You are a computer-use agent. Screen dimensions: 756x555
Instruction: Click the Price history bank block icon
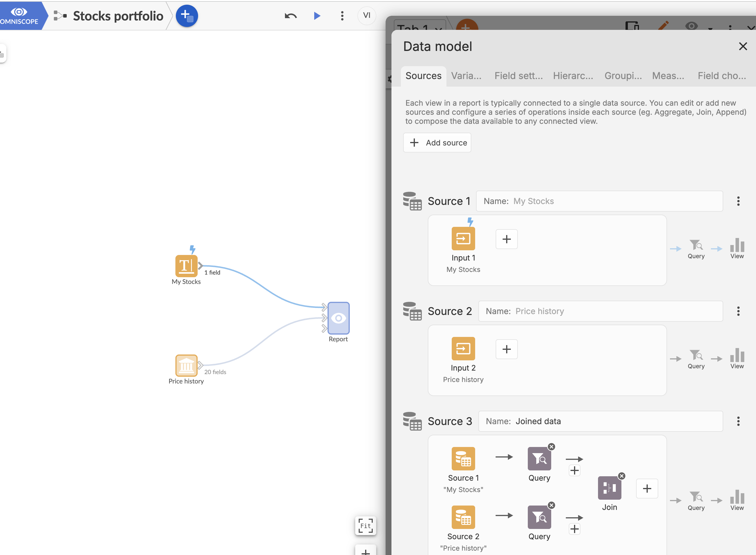point(186,365)
